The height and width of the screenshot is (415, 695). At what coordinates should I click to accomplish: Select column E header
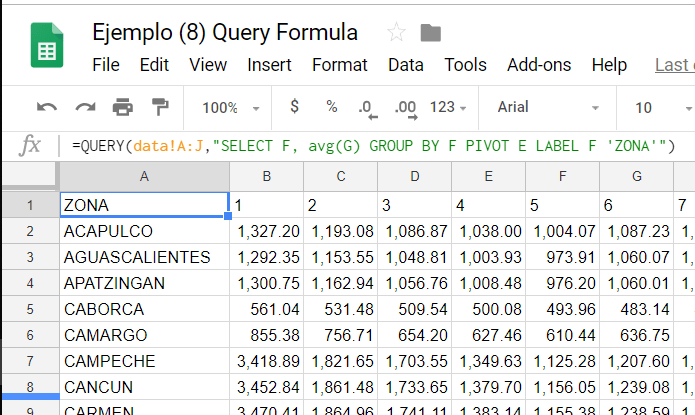(488, 176)
